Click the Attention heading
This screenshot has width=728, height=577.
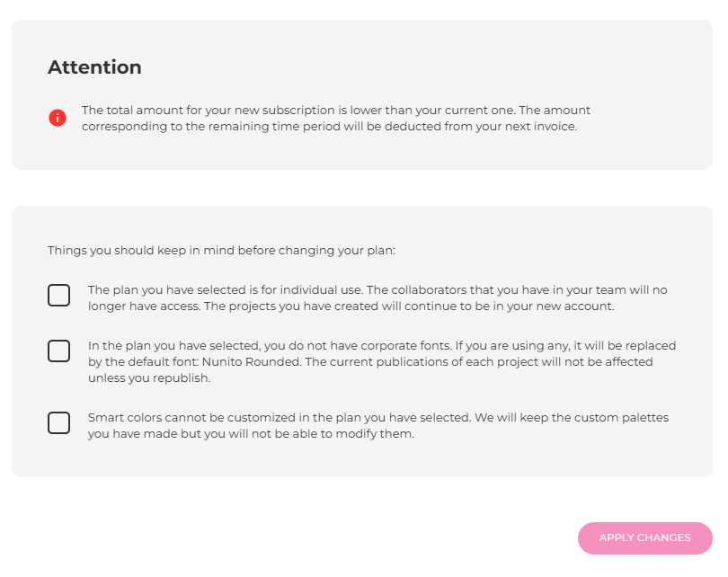click(94, 67)
